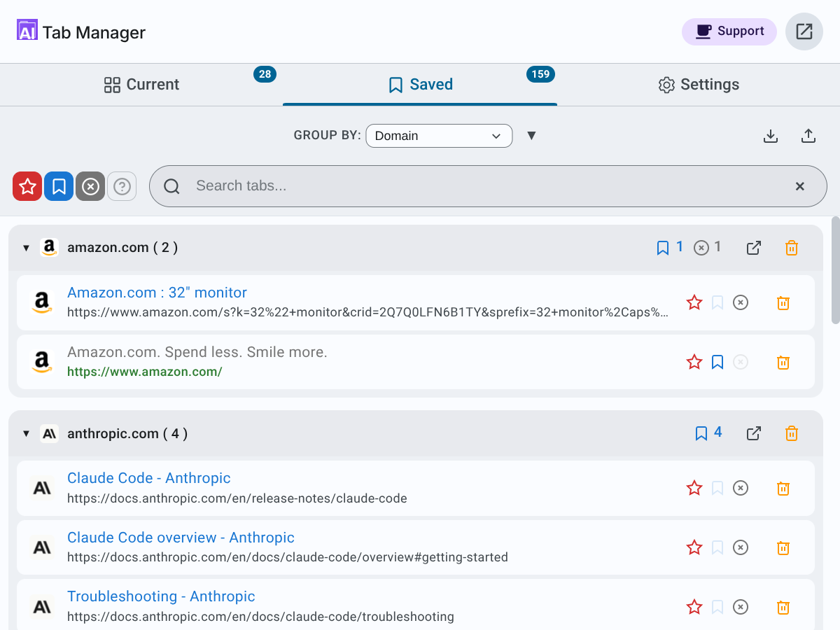Switch to the Current tab
The height and width of the screenshot is (630, 840).
pyautogui.click(x=141, y=85)
